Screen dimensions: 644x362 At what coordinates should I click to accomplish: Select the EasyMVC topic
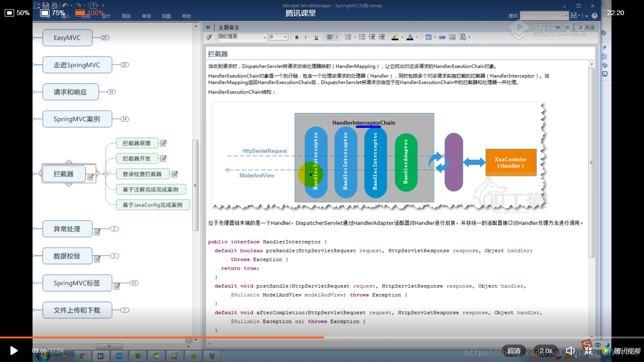tap(67, 38)
